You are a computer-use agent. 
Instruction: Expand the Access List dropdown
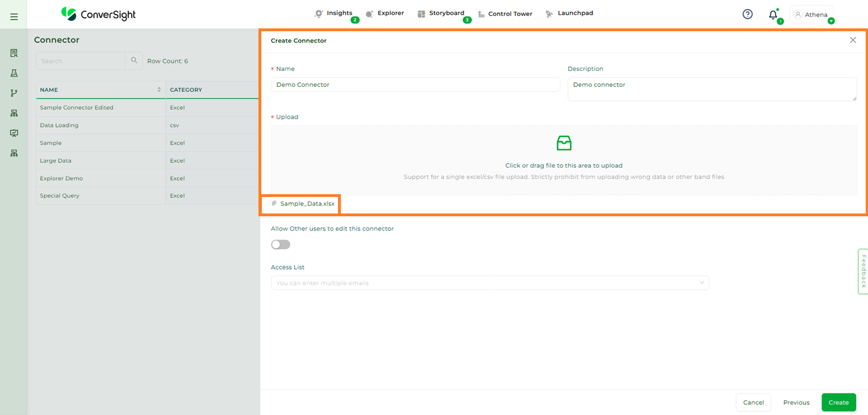click(x=702, y=283)
